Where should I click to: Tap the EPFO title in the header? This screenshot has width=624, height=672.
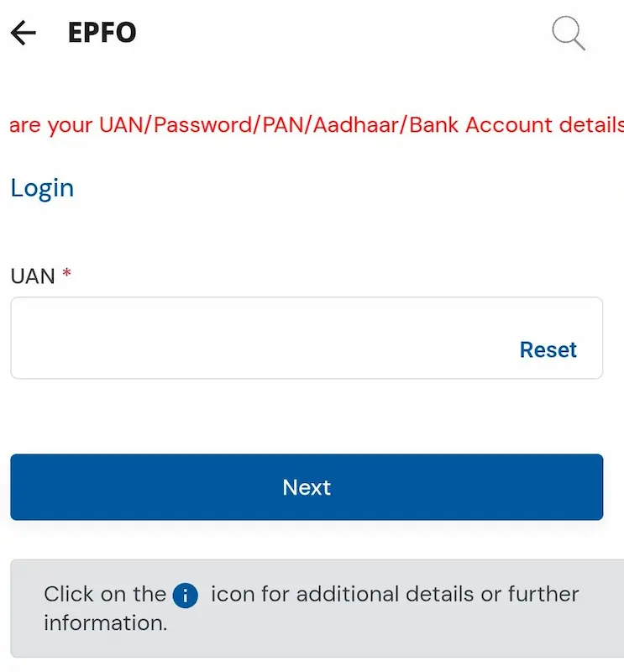click(x=102, y=32)
